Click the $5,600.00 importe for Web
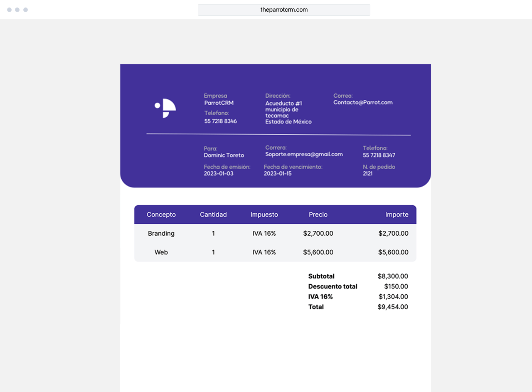 tap(393, 252)
